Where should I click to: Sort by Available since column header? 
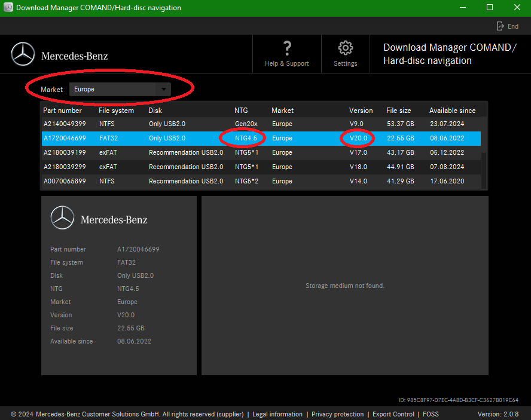[452, 111]
